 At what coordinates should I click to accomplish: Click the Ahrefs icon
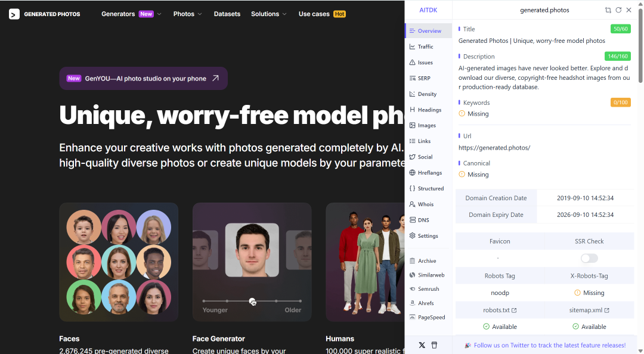pos(413,303)
